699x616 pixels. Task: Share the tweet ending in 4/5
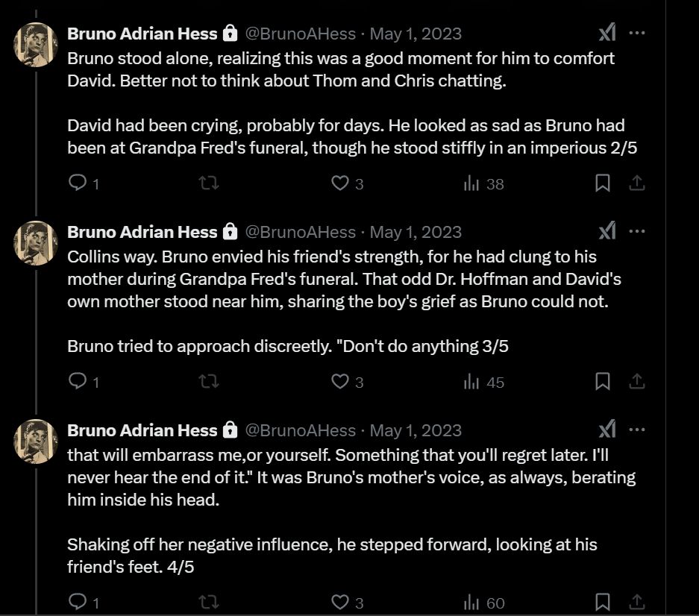tap(636, 603)
